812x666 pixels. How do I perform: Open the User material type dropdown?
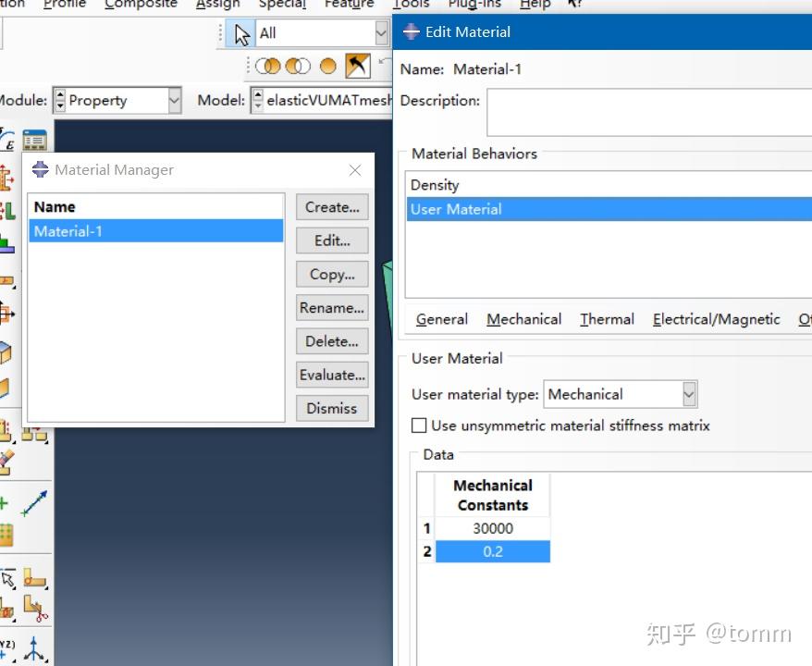tap(689, 393)
